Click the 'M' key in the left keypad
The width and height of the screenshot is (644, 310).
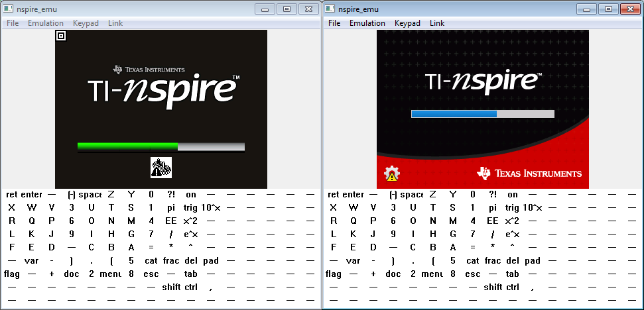(131, 221)
